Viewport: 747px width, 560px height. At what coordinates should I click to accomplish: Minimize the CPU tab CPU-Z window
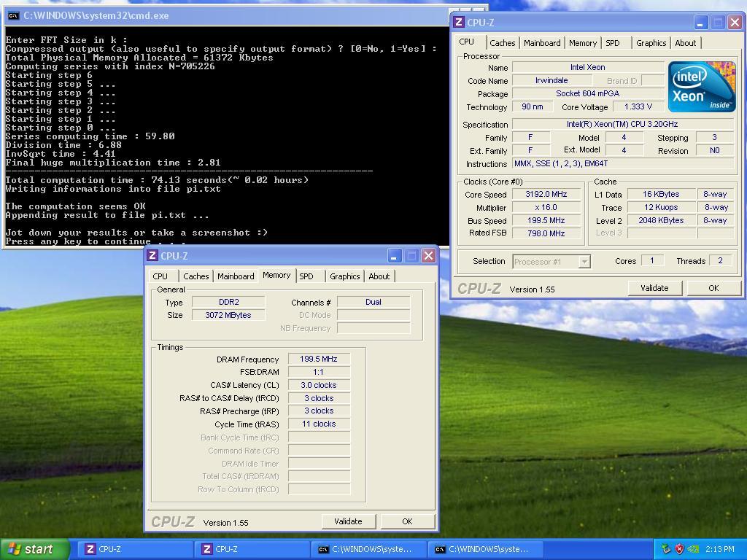point(700,23)
